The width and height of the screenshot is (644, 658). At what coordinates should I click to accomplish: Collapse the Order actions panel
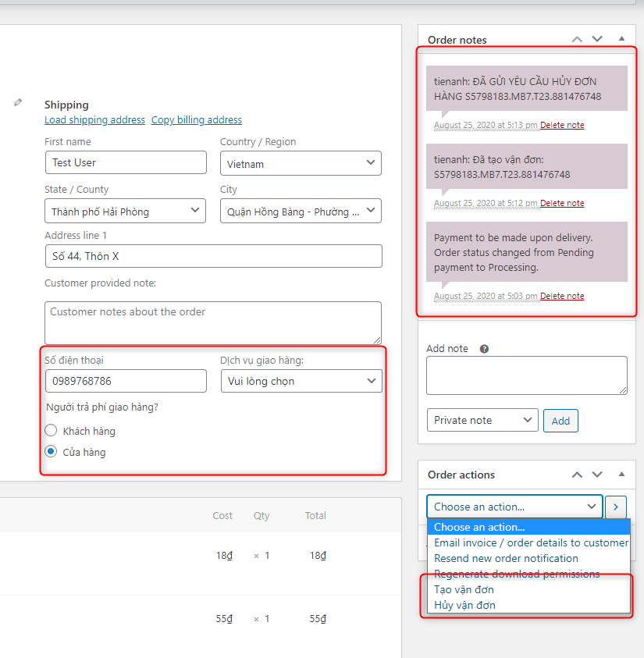click(x=622, y=475)
